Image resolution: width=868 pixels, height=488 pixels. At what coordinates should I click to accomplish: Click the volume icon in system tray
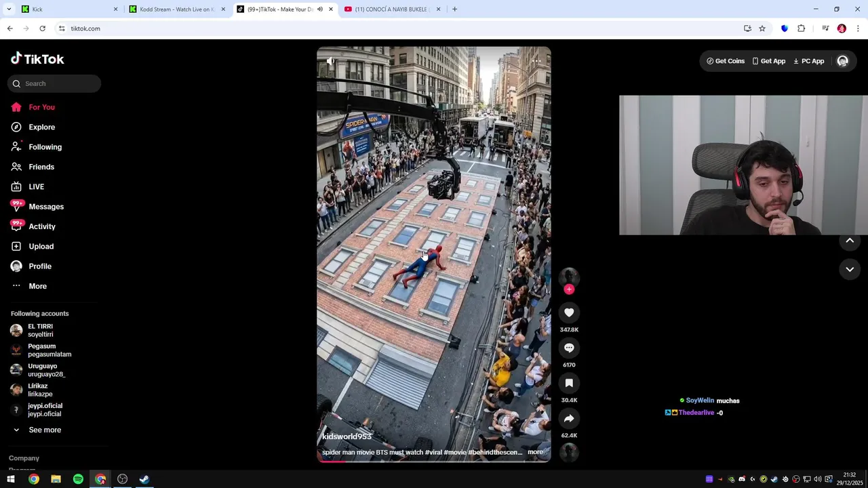[817, 479]
